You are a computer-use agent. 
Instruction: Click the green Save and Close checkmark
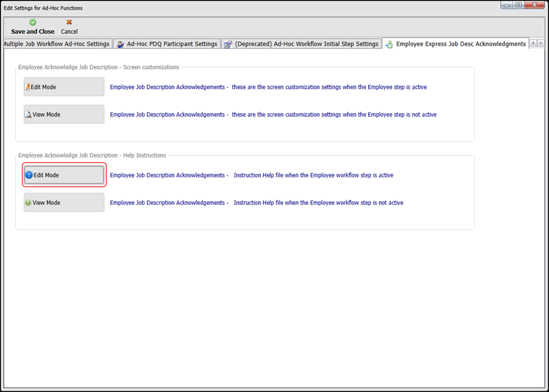click(x=32, y=23)
